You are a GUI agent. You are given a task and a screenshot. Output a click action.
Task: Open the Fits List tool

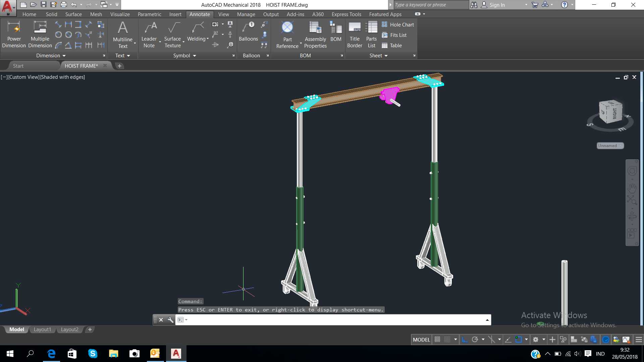[x=394, y=35]
